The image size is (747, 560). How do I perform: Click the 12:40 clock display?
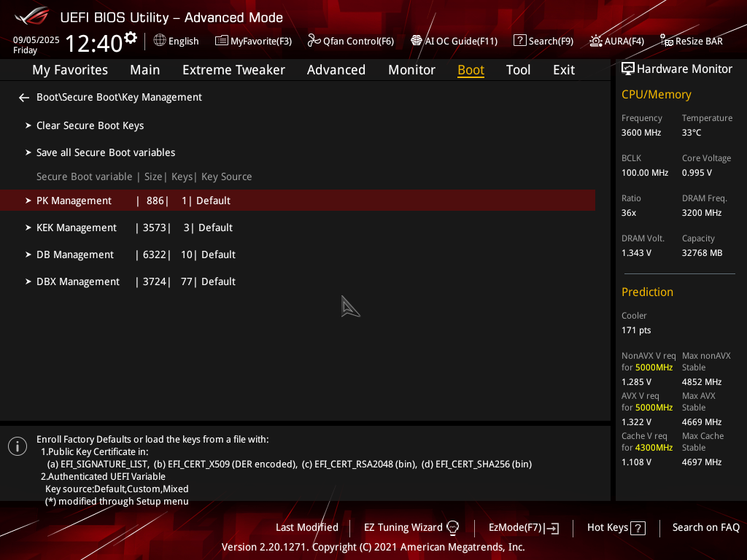click(94, 43)
